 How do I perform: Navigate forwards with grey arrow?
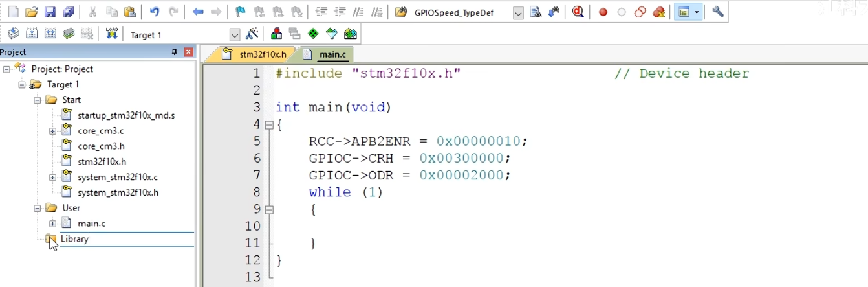216,12
